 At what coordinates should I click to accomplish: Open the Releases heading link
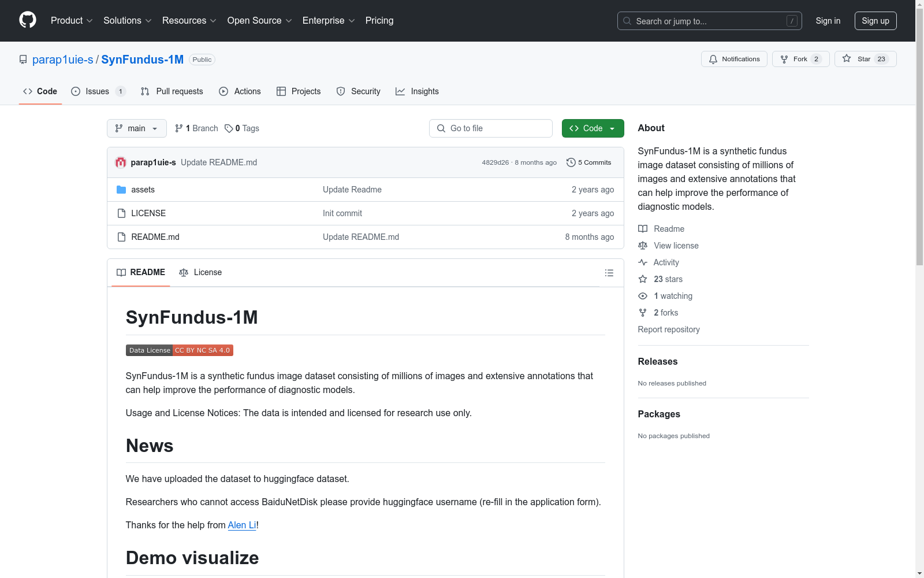coord(658,361)
